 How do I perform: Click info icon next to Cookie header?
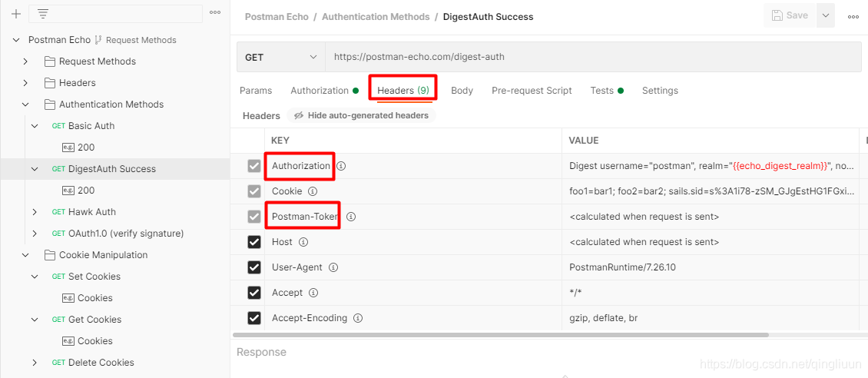coord(312,191)
